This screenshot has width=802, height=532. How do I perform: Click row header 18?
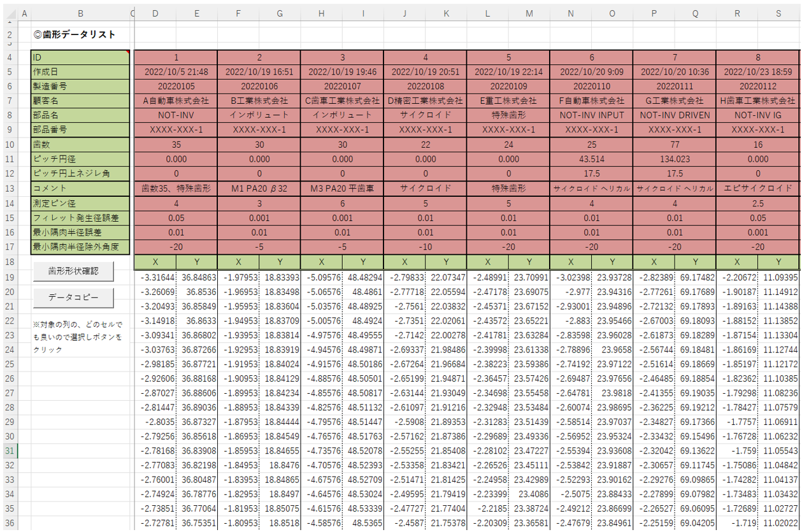pyautogui.click(x=9, y=262)
